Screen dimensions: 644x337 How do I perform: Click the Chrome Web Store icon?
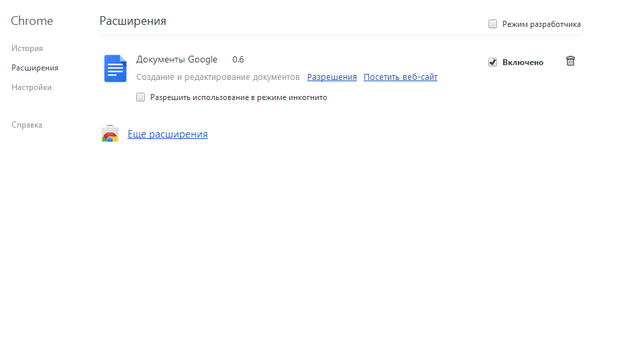[x=110, y=134]
